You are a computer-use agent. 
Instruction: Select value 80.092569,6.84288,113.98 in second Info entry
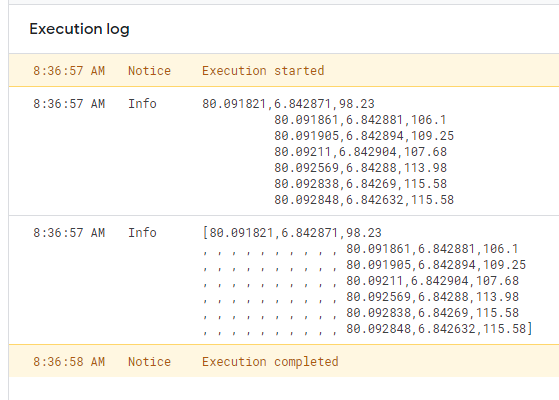[432, 297]
